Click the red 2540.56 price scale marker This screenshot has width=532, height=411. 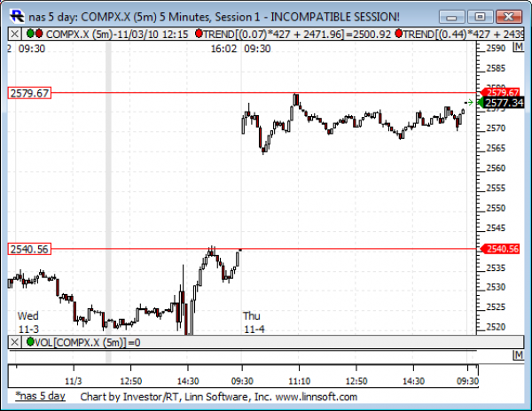pos(500,249)
